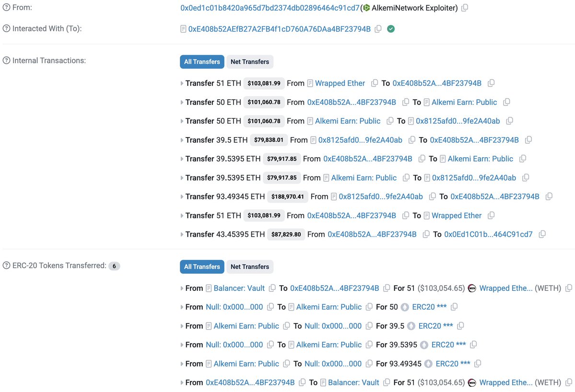
Task: Copy Balancer Vault recipient address in last token row
Action: pos(387,382)
